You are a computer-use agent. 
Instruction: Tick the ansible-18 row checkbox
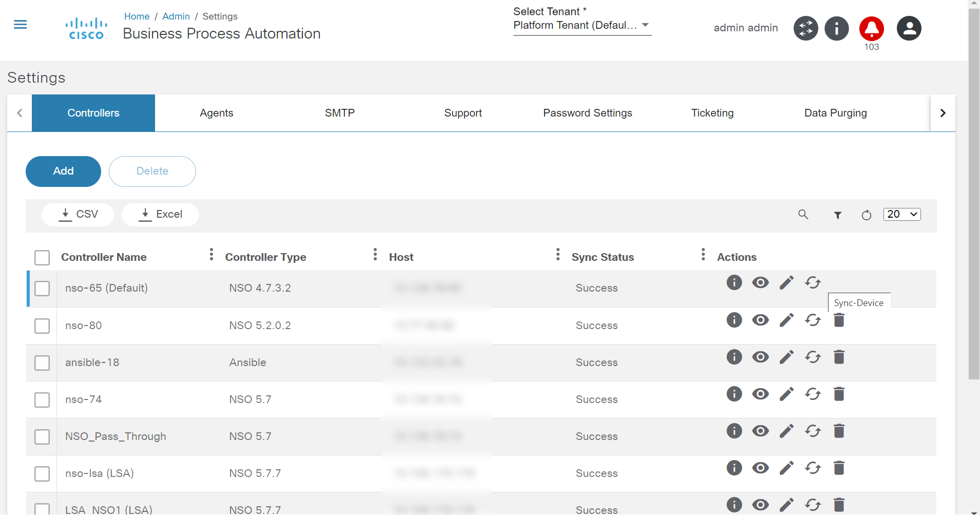[x=42, y=363]
